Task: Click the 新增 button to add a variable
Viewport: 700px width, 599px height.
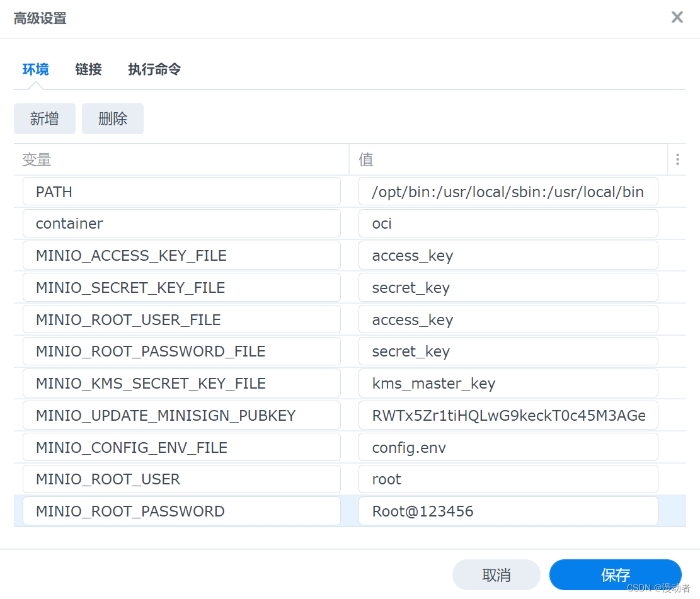Action: point(44,118)
